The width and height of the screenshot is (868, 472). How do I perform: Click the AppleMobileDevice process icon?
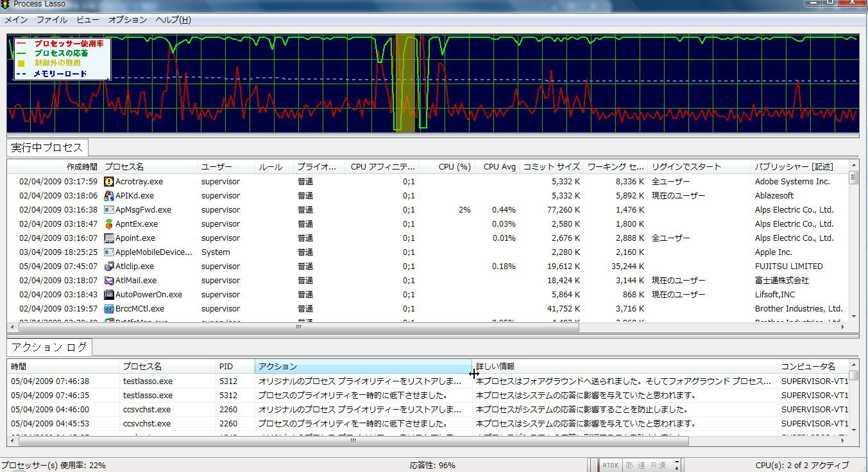pyautogui.click(x=108, y=252)
